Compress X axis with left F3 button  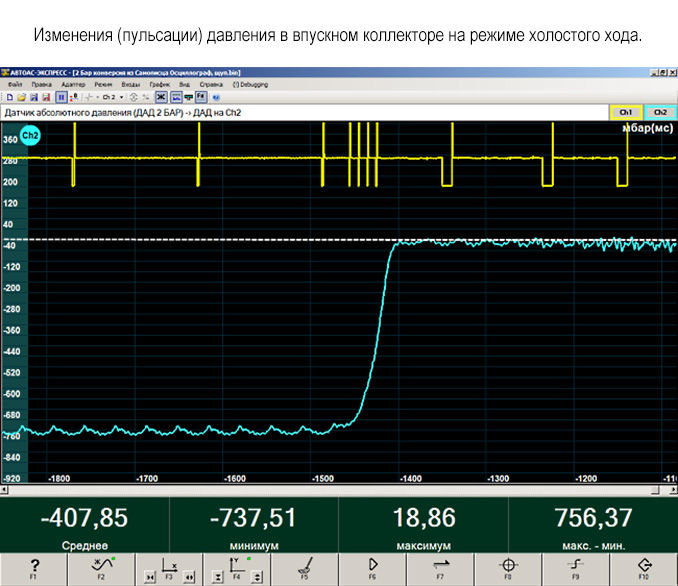(x=150, y=577)
